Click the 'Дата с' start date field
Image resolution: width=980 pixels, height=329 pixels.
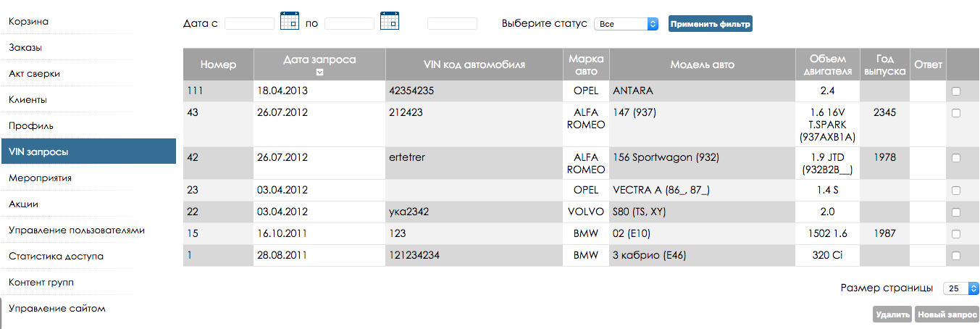(249, 24)
